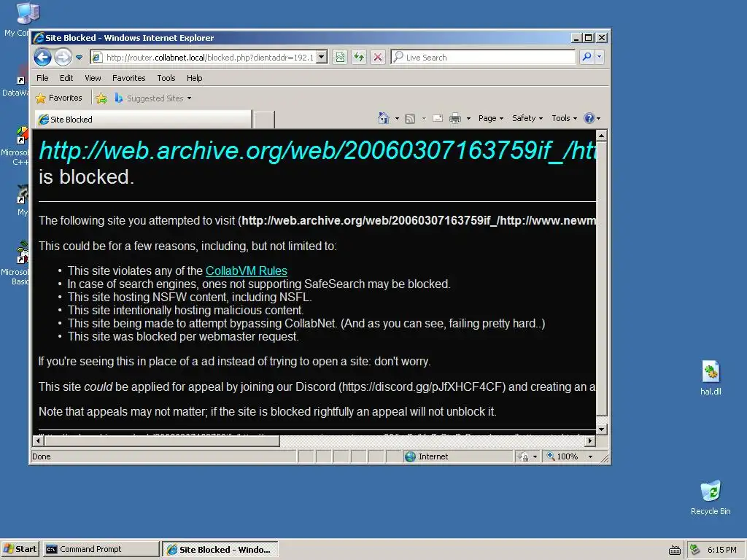Click the horizontal scrollbar thumb
The width and height of the screenshot is (747, 560).
(x=161, y=441)
